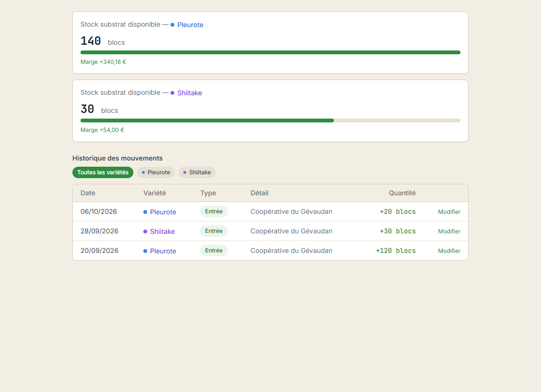Click the '+120 blocs' quantity

point(396,251)
